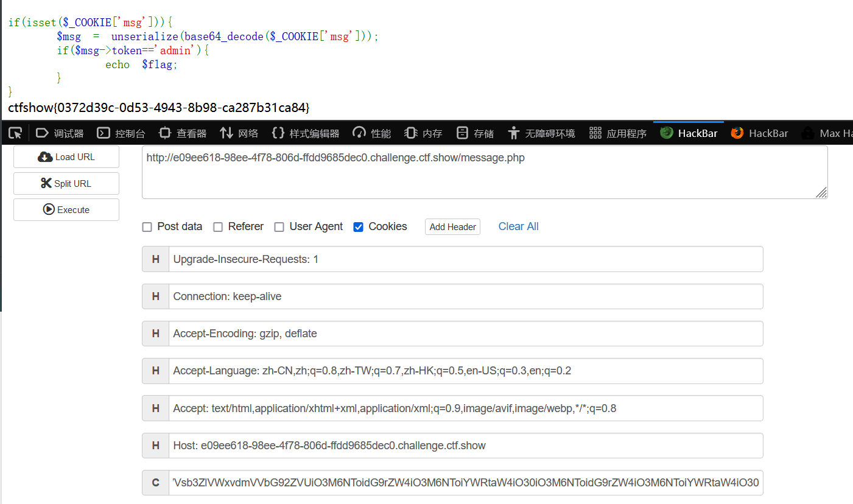Screen dimensions: 853x504
Task: Click the Execute button
Action: (x=66, y=209)
